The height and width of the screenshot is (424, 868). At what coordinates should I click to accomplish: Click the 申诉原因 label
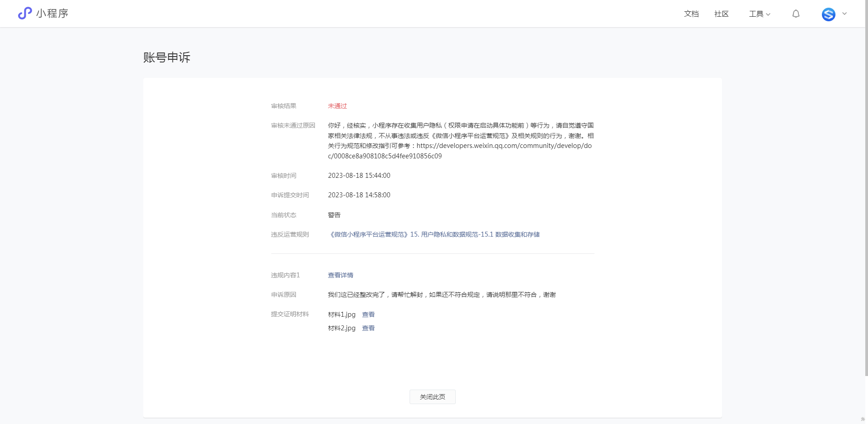click(x=283, y=295)
